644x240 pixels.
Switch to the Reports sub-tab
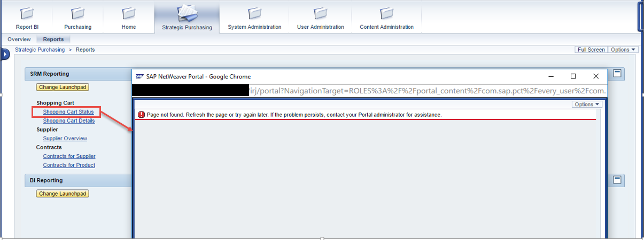click(53, 39)
